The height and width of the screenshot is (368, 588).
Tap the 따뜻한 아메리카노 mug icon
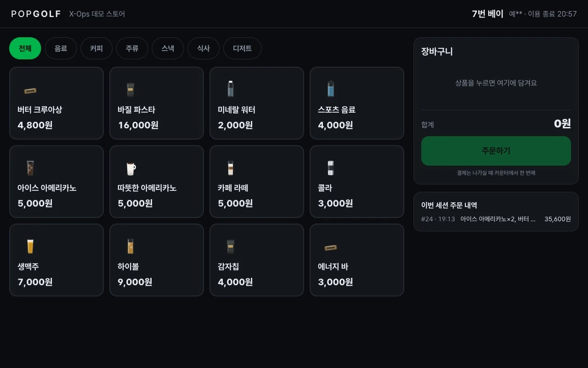pyautogui.click(x=131, y=168)
